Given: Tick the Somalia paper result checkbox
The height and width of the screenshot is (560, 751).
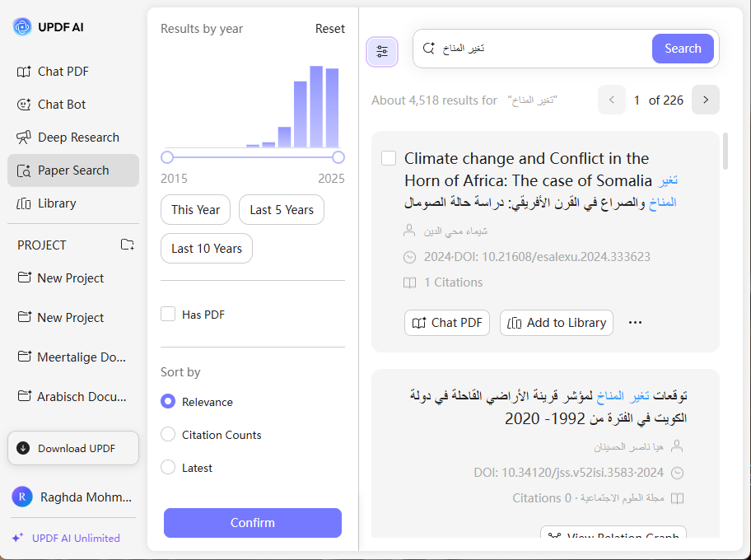Looking at the screenshot, I should click(x=389, y=158).
